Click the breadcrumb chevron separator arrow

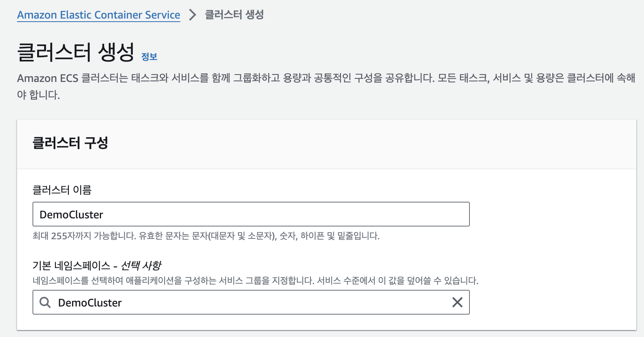pos(192,15)
